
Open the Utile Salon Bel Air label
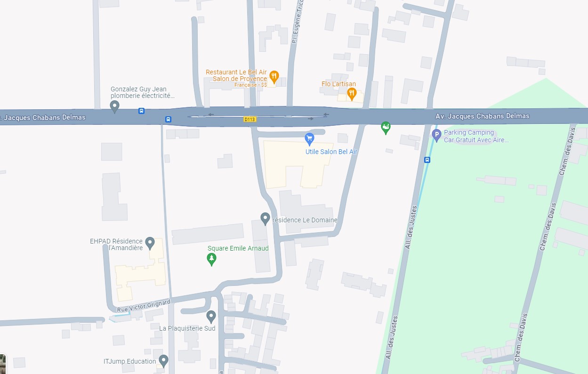[331, 152]
